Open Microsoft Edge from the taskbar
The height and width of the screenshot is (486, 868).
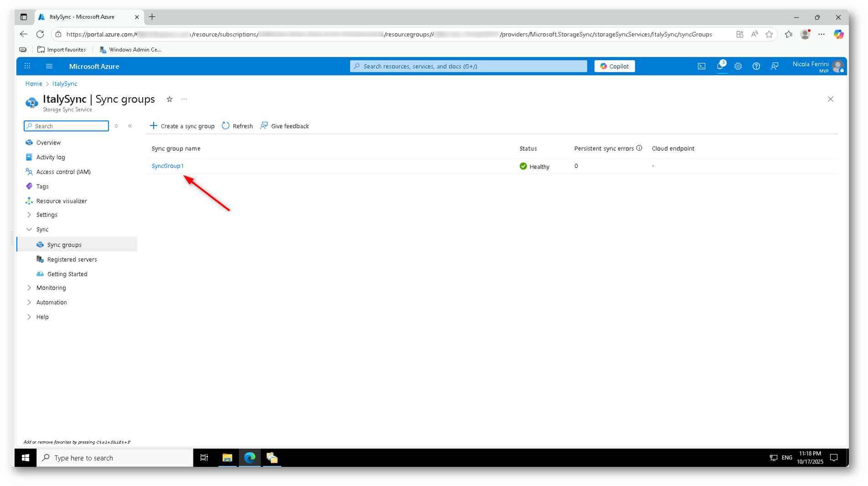pos(250,458)
